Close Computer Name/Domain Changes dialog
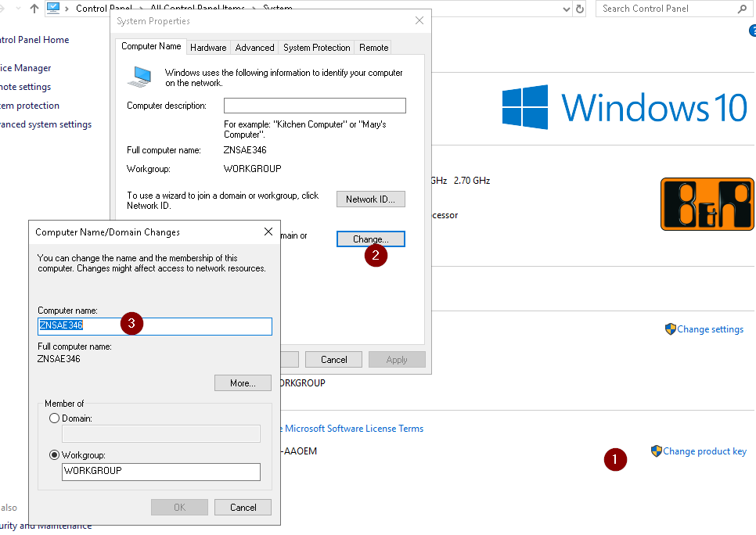Image resolution: width=756 pixels, height=535 pixels. pyautogui.click(x=268, y=232)
